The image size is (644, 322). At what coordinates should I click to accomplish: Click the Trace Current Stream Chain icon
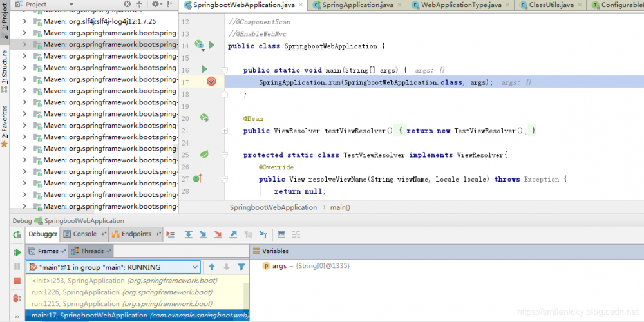click(296, 234)
